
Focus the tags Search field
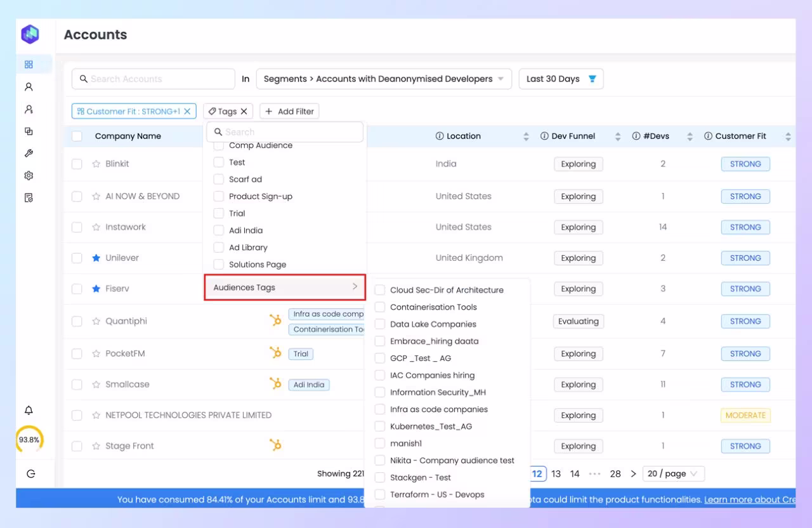285,132
